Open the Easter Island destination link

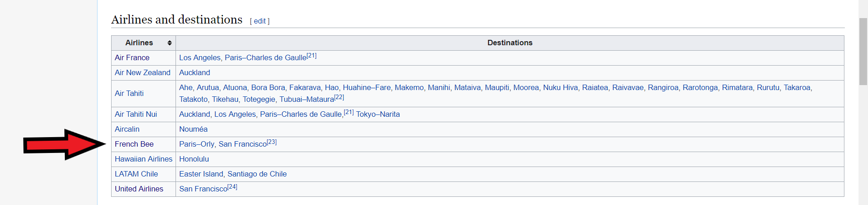click(x=201, y=174)
